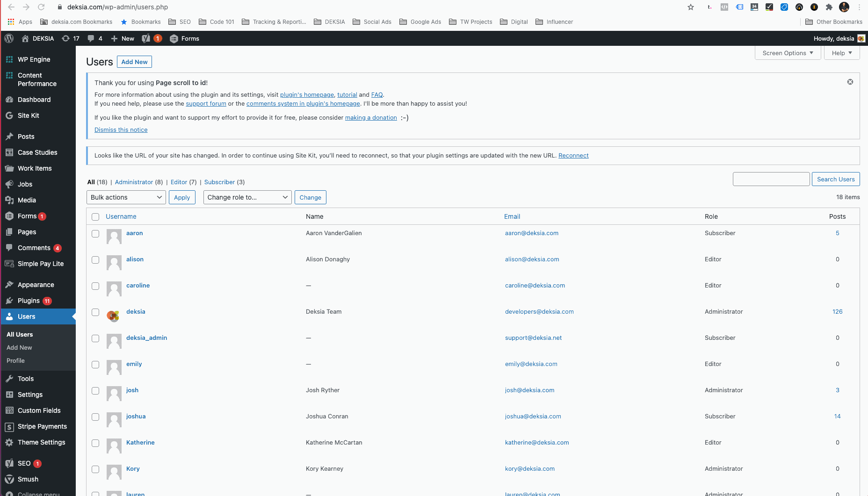Select the checkbox next to josh
This screenshot has width=868, height=496.
click(95, 391)
